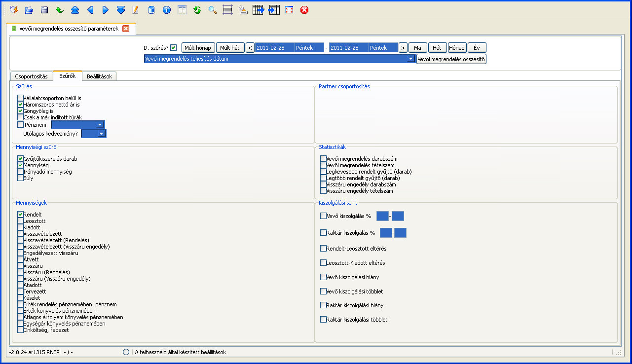
Task: Enable the Vállalatcsoporton belül is checkbox
Action: coord(20,98)
